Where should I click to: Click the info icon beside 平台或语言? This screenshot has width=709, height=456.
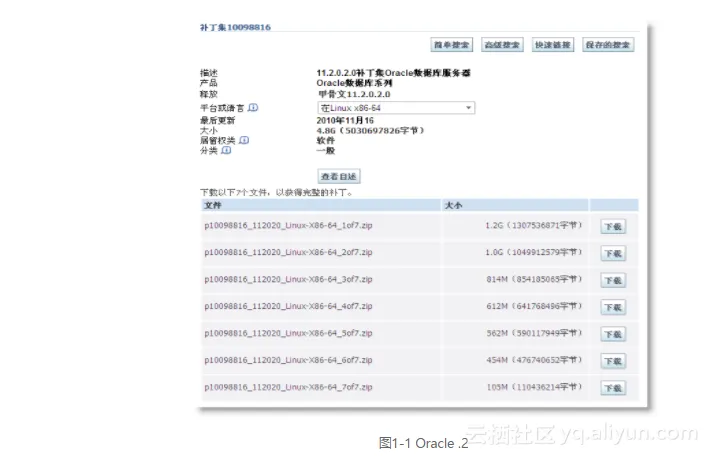(x=253, y=108)
